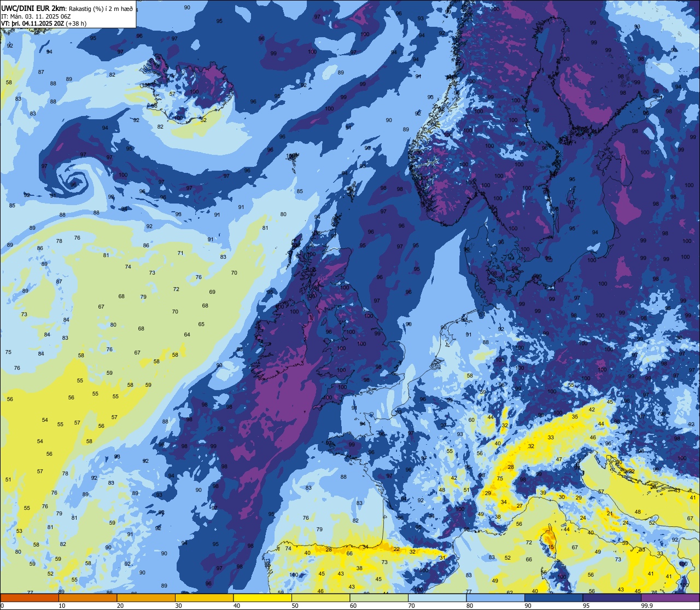
Task: Click the 95–99.9 dark navy legend swatch
Action: pos(612,597)
